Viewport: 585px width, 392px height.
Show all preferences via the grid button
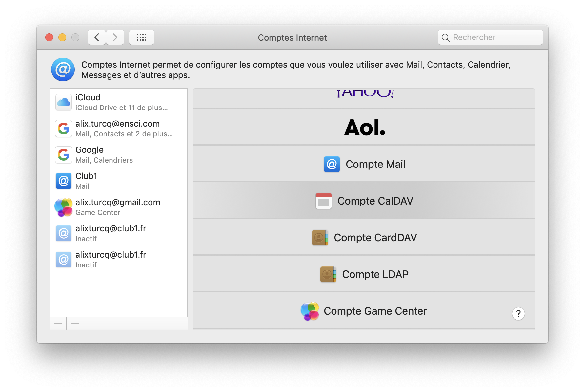[x=142, y=37]
